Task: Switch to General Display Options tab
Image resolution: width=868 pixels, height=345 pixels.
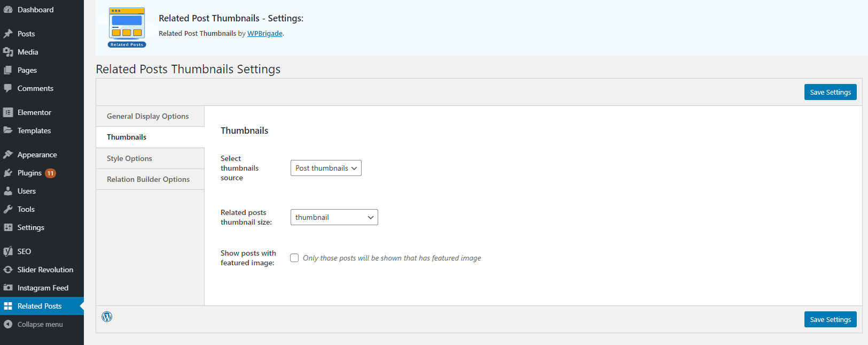Action: click(150, 116)
